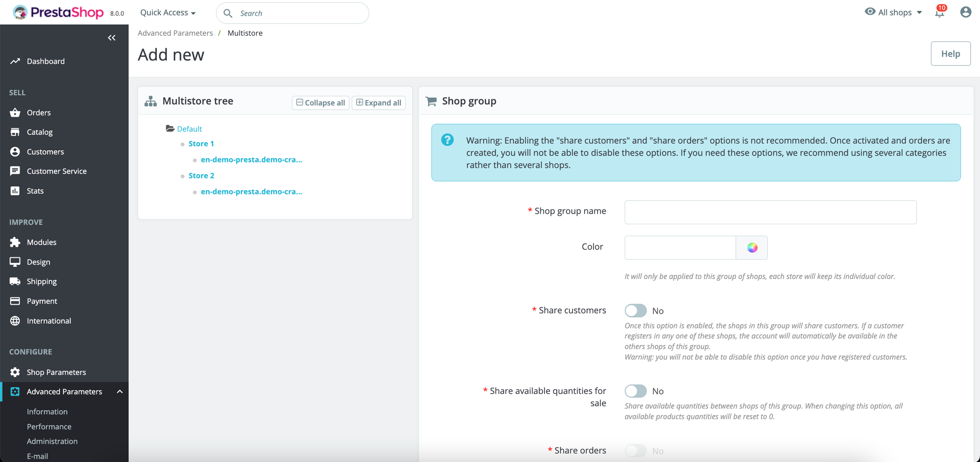Toggle the Share orders switch
The image size is (980, 462).
click(635, 451)
